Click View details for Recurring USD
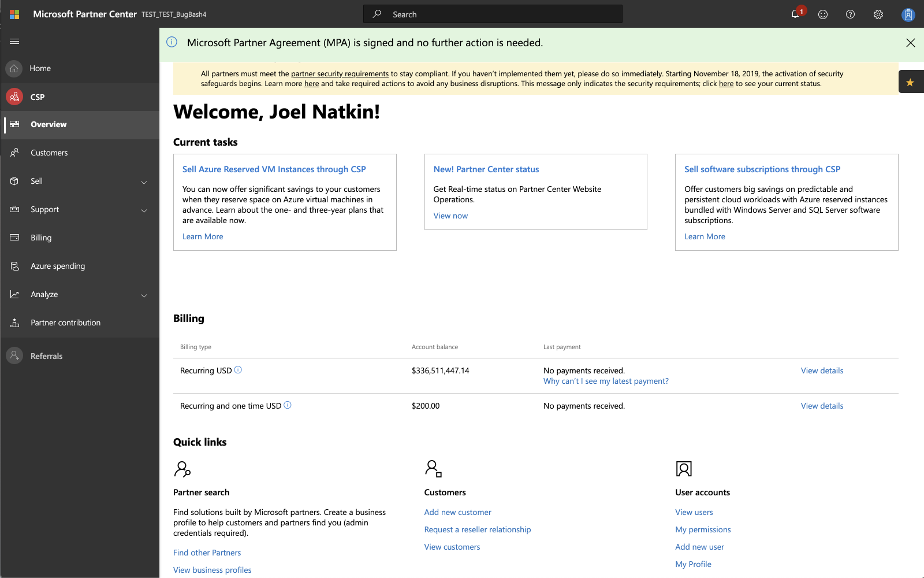Image resolution: width=924 pixels, height=578 pixels. (822, 370)
